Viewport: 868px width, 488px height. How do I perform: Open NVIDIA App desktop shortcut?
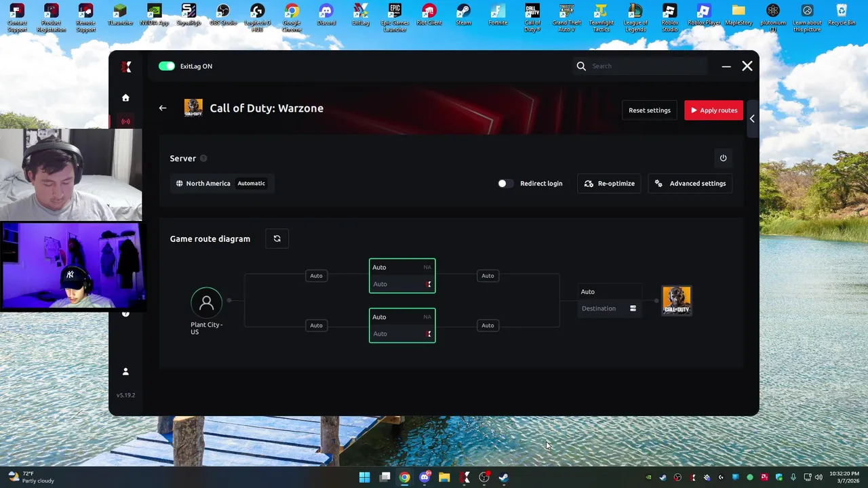155,15
